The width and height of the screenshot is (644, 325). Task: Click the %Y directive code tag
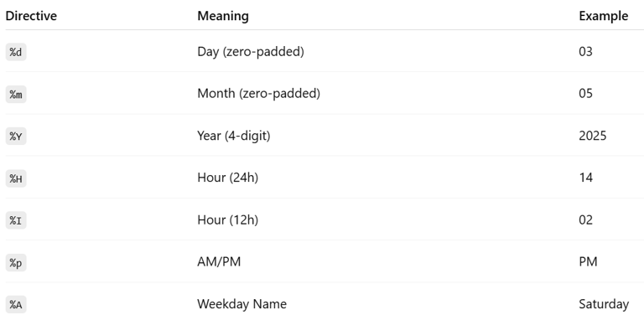coord(16,137)
